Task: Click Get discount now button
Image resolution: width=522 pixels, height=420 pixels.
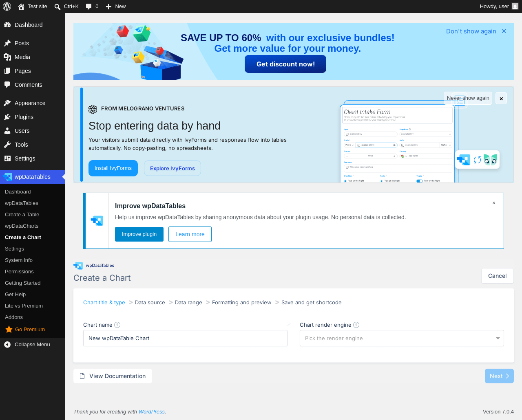Action: tap(285, 64)
